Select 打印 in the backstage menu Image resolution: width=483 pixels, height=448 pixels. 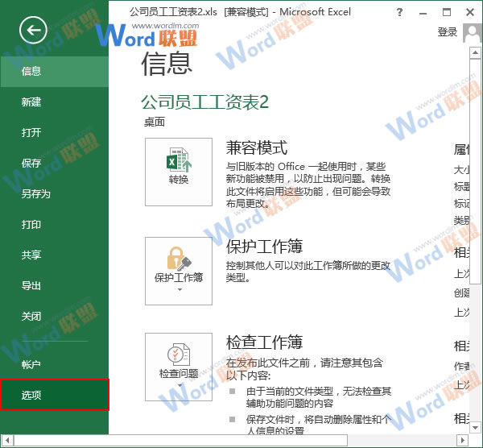click(x=32, y=225)
